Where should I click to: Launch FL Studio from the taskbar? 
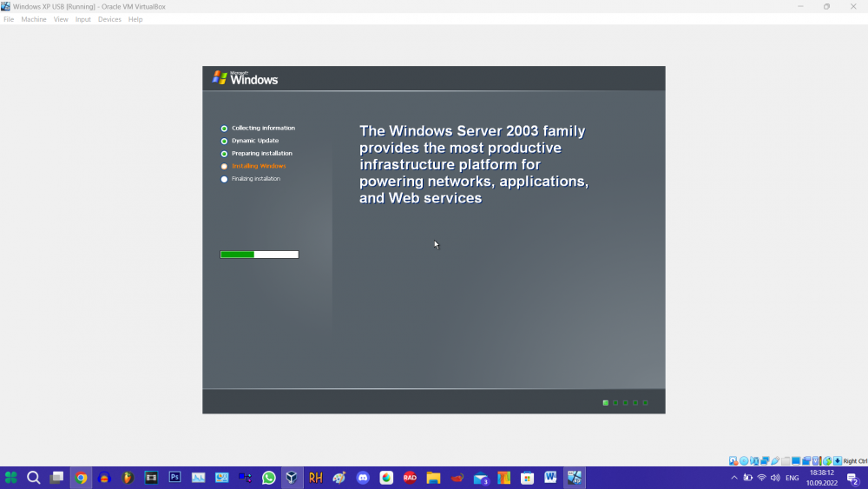tap(128, 478)
